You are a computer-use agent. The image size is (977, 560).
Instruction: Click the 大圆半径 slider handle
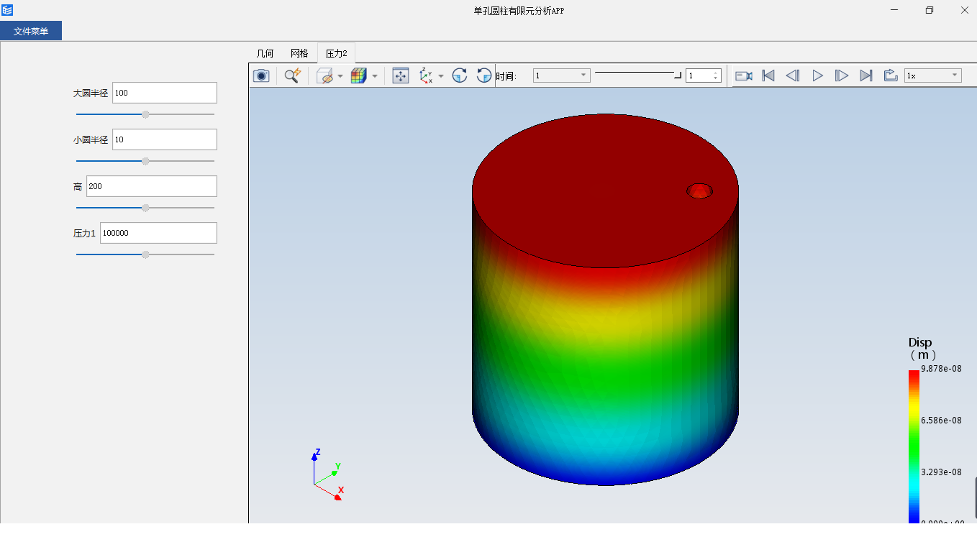tap(145, 114)
